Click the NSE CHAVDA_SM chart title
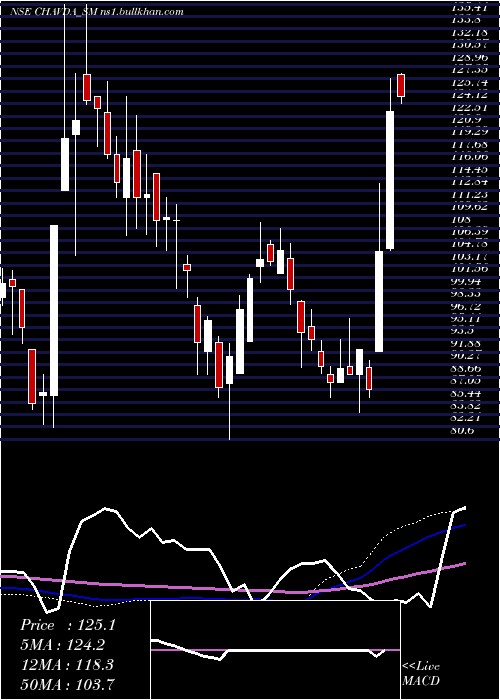500x700 pixels. coord(97,12)
